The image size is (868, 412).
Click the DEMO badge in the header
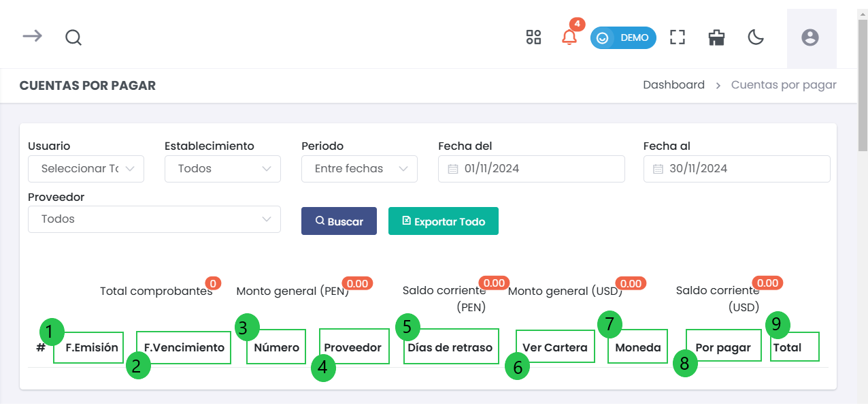623,37
